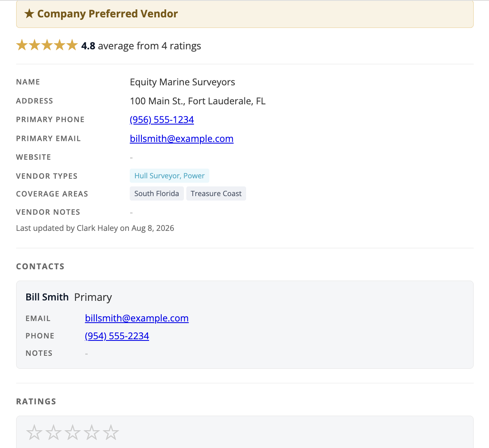Choose the third empty rating star
This screenshot has width=489, height=448.
click(x=73, y=433)
